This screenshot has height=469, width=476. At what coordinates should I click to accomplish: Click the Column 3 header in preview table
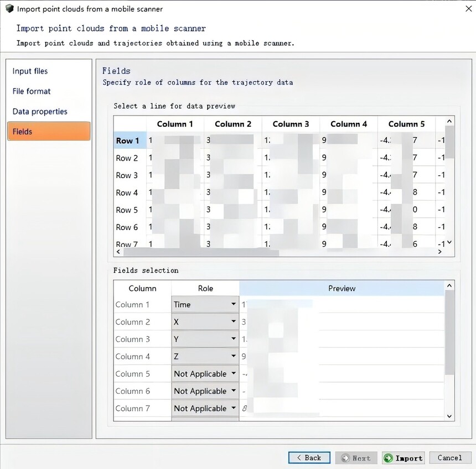pos(291,124)
